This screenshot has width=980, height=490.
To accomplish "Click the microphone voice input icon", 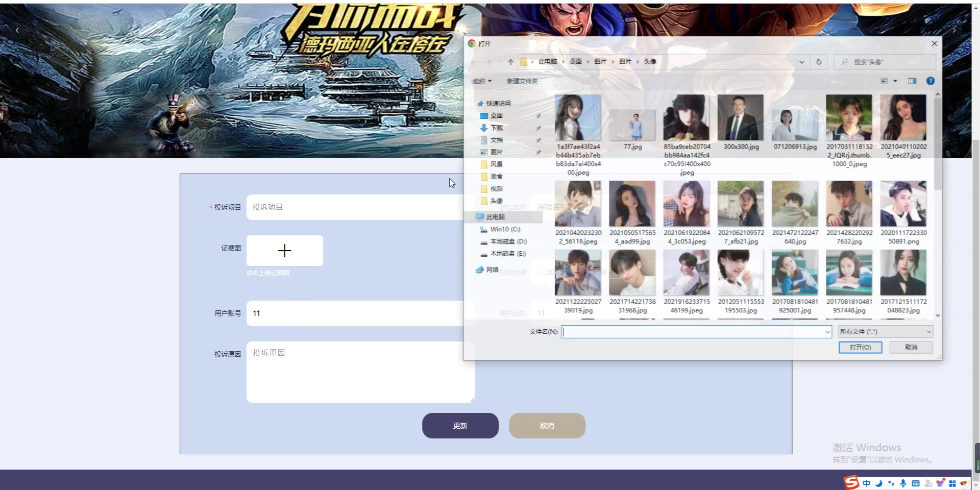I will (x=903, y=483).
